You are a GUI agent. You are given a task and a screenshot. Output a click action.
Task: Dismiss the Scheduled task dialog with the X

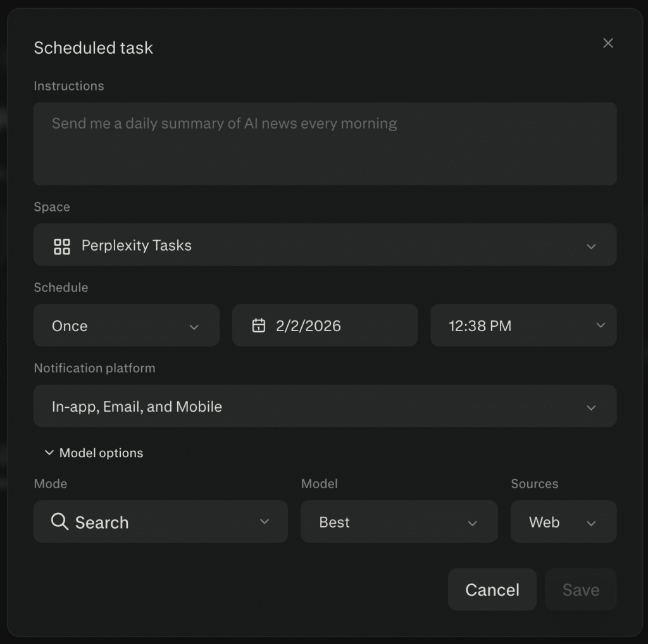pyautogui.click(x=607, y=43)
